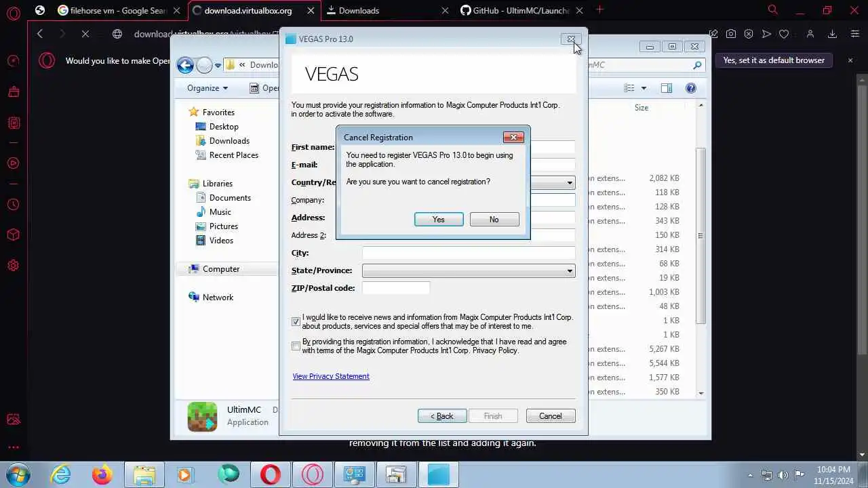Open Extensions cube icon in Opera sidebar
This screenshot has width=868, height=488.
point(13,235)
